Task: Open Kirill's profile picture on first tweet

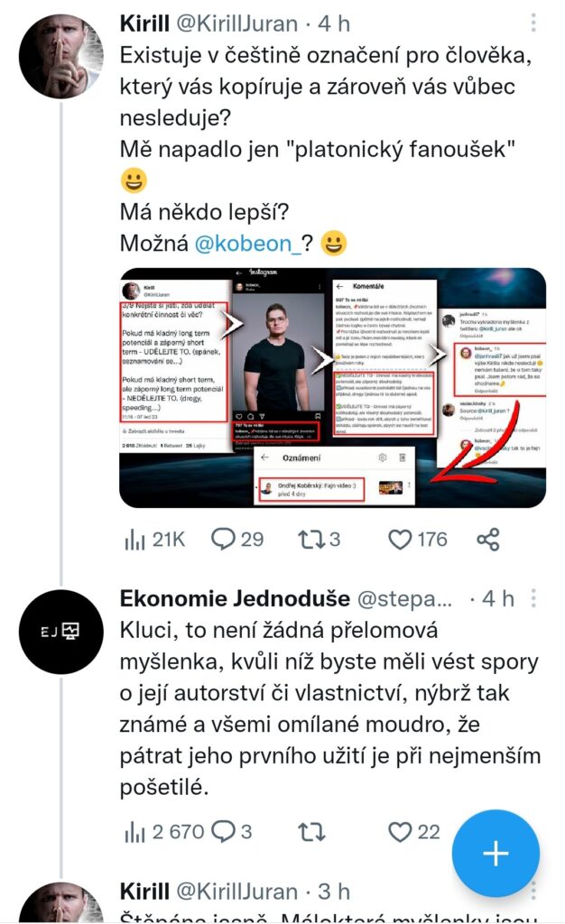Action: [x=61, y=56]
